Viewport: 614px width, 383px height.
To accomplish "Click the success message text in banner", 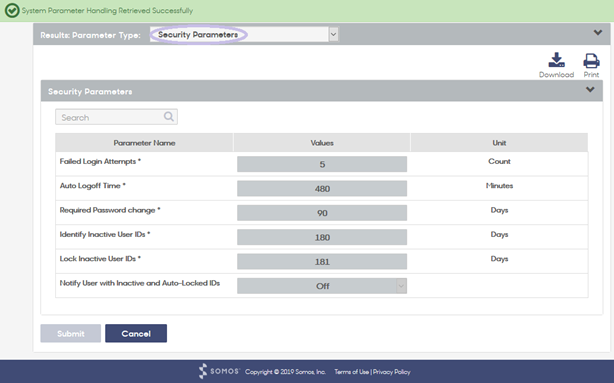I will (107, 11).
